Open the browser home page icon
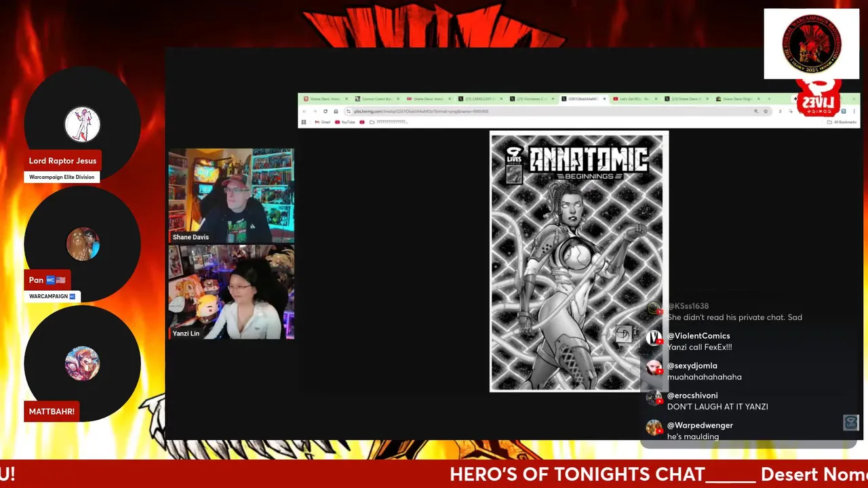This screenshot has width=868, height=488. pos(336,111)
